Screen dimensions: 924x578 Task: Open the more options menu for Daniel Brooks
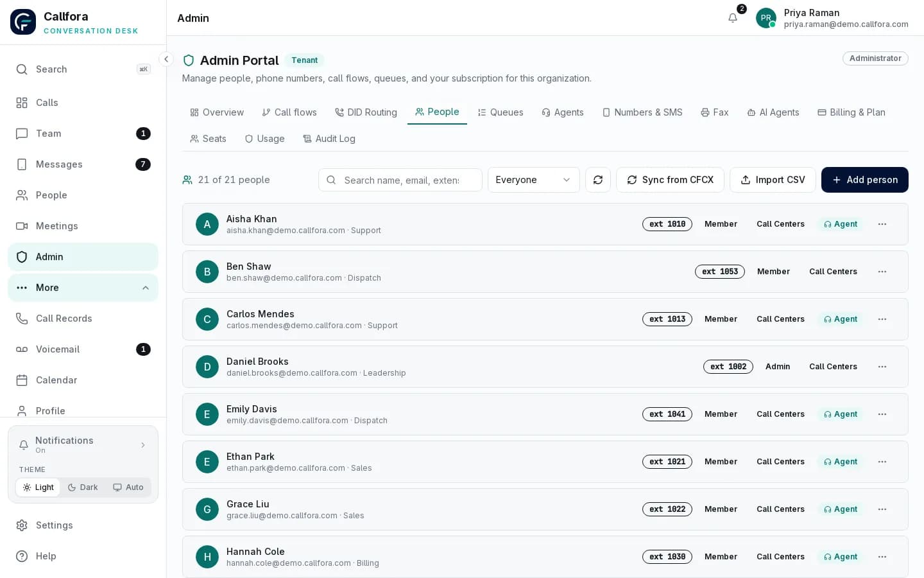[882, 367]
